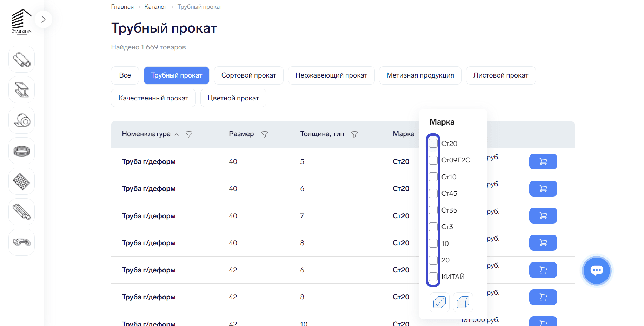644x326 pixels.
Task: Open the beam profile category icon
Action: coord(22,90)
